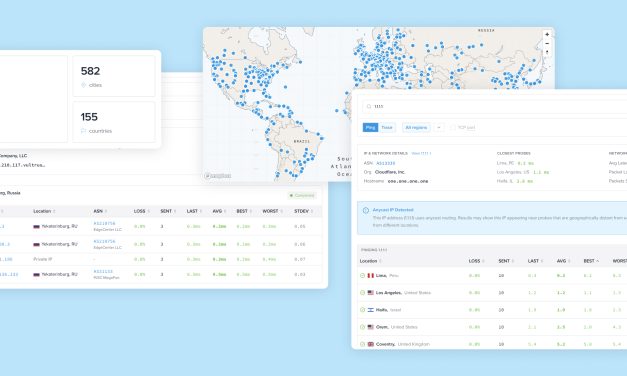Viewport: 627px width, 376px height.
Task: Open first AS link for EdgeCenter LLC
Action: click(x=104, y=224)
